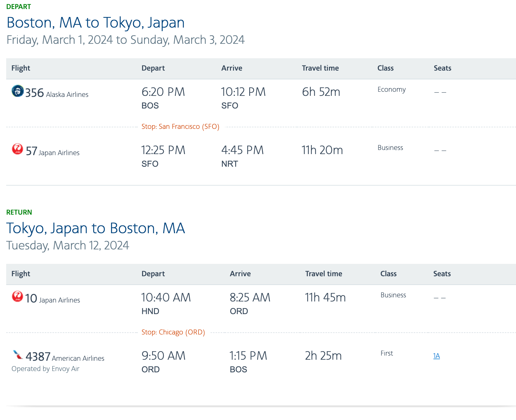Click Boston, MA to Tokyo heading

(96, 23)
